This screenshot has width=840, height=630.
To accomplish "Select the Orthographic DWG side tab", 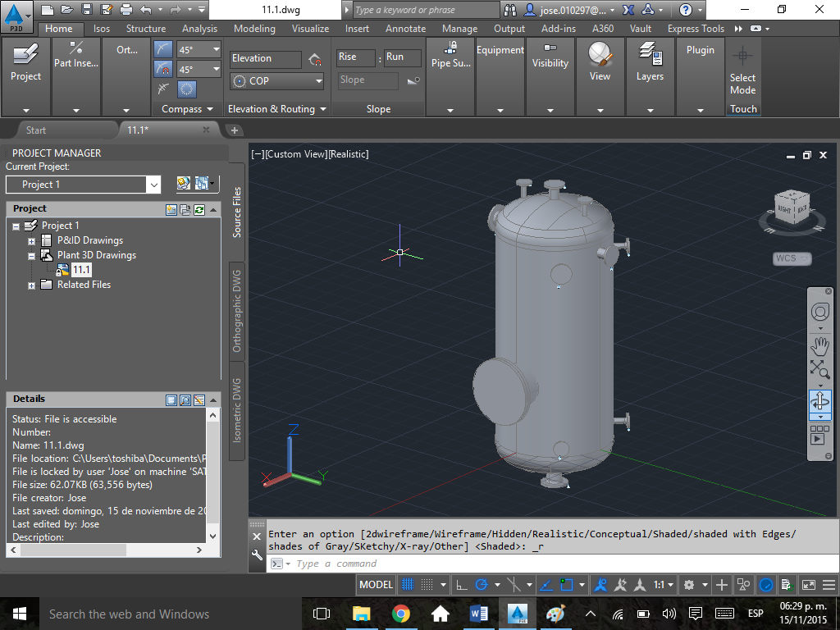I will [x=236, y=311].
